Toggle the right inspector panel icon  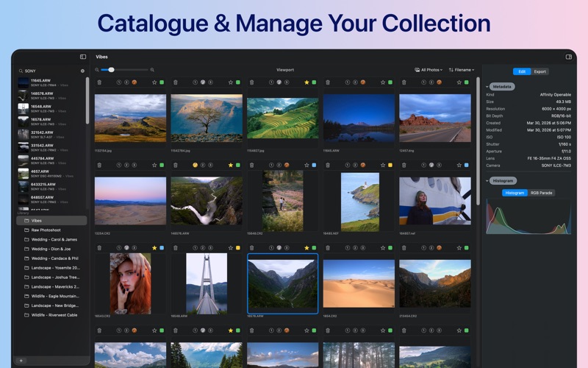point(568,57)
